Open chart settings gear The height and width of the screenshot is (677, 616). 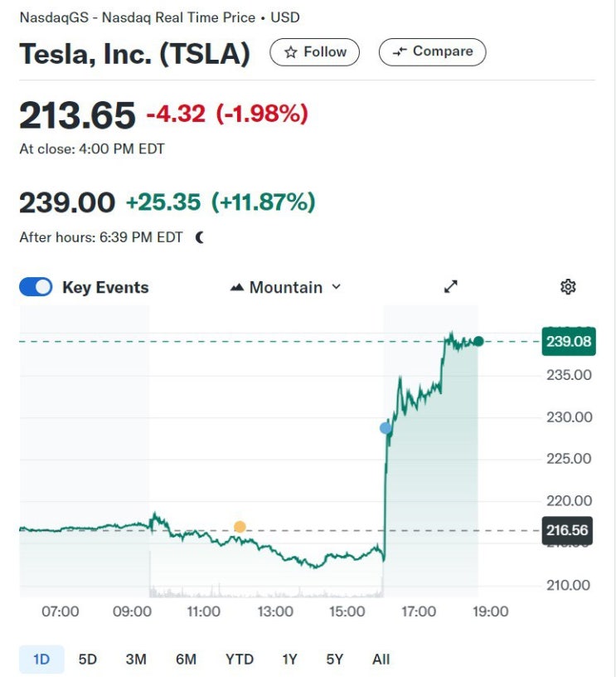[568, 287]
